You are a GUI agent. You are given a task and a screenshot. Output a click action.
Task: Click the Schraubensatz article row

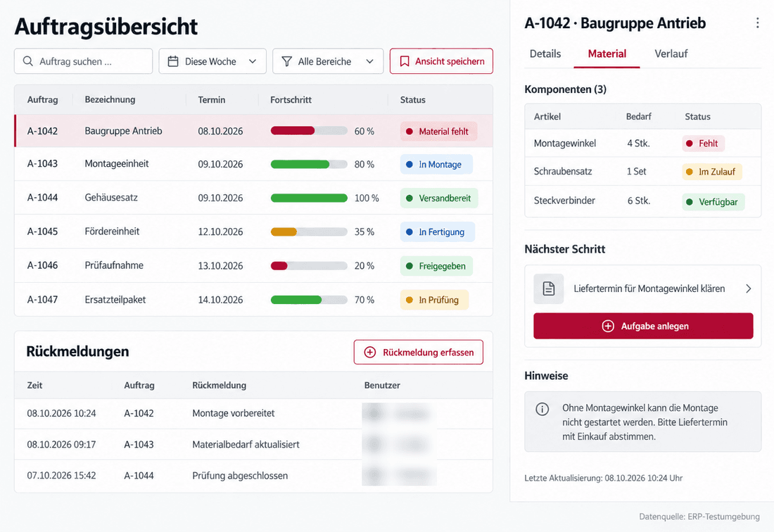[x=642, y=171]
